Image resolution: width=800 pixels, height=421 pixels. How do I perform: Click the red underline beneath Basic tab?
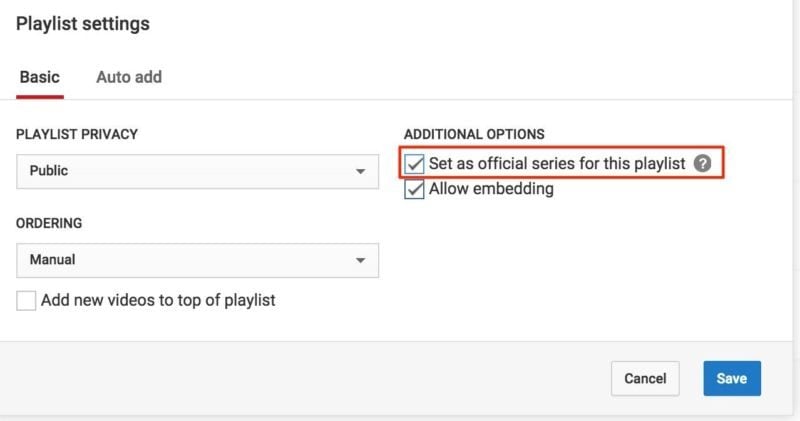click(x=40, y=97)
